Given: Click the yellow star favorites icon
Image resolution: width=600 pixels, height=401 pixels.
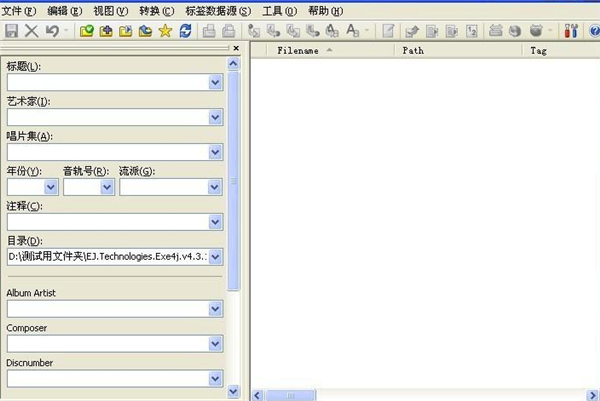Looking at the screenshot, I should point(165,31).
